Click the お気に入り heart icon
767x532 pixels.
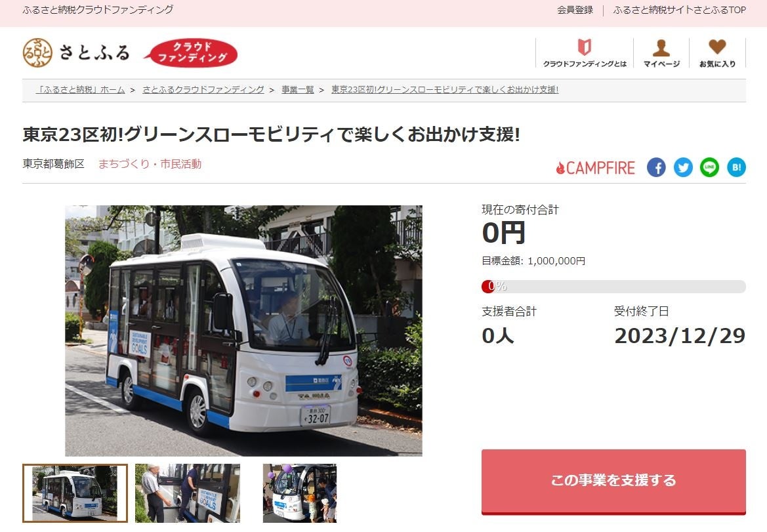717,47
